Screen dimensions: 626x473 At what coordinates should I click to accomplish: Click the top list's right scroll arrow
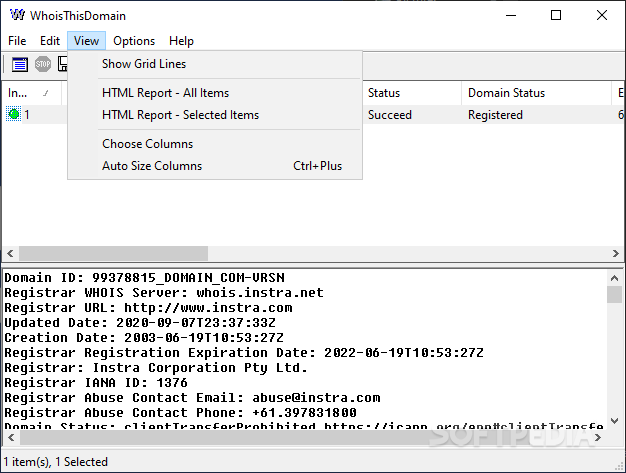(615, 253)
